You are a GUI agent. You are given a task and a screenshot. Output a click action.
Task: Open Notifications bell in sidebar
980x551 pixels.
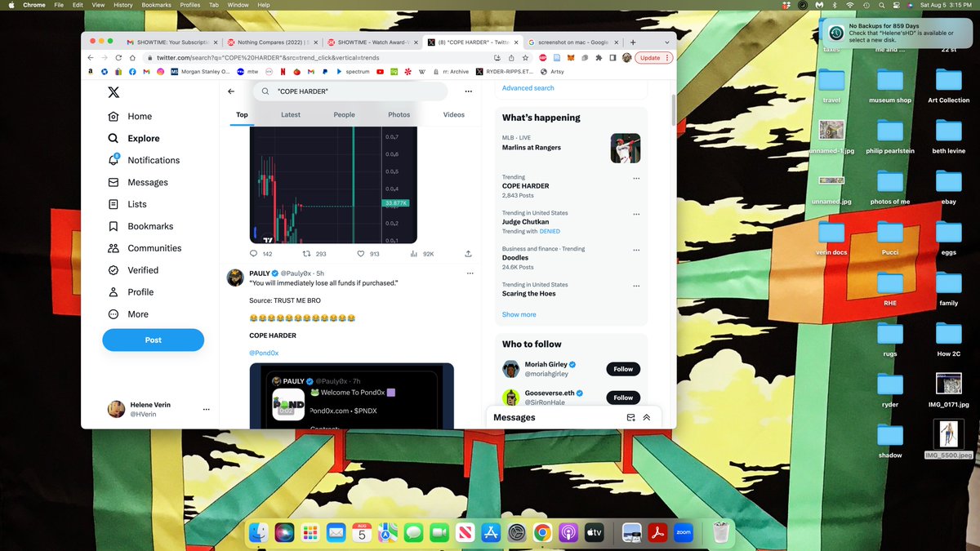pyautogui.click(x=144, y=161)
